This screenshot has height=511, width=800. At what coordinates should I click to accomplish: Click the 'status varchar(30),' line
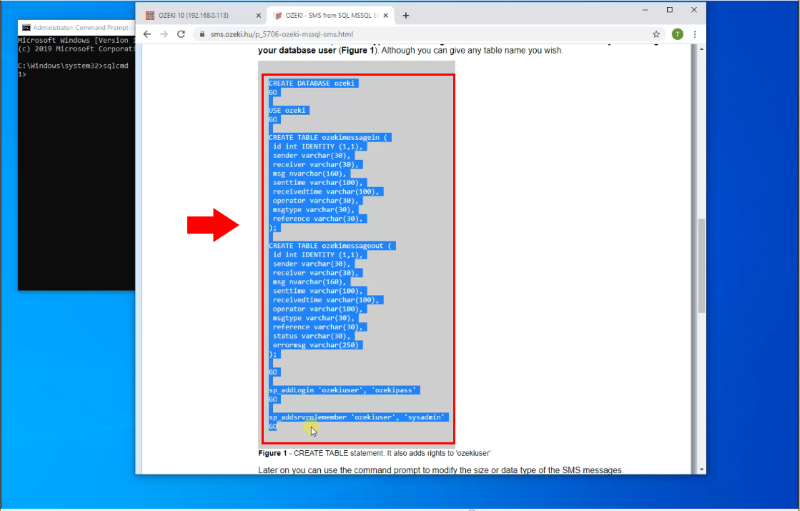(x=312, y=336)
